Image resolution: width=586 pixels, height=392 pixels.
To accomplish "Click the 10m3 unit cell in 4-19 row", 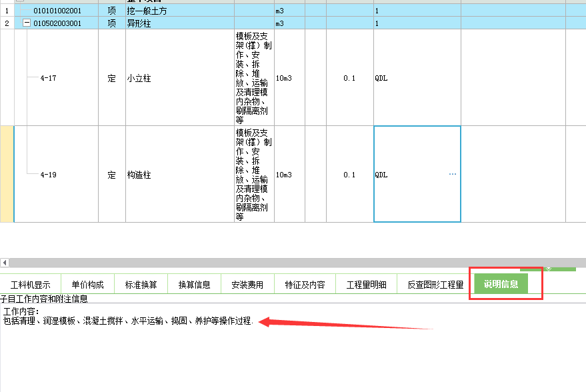I will click(289, 175).
